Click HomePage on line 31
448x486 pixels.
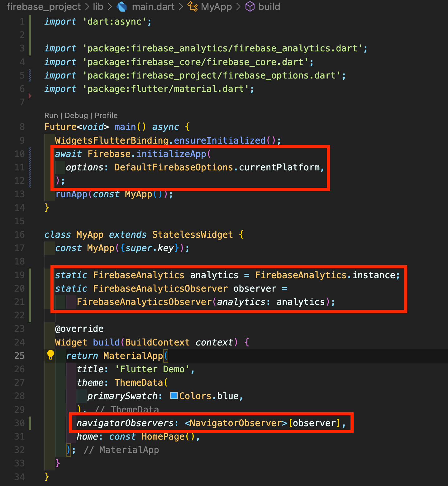click(x=163, y=436)
